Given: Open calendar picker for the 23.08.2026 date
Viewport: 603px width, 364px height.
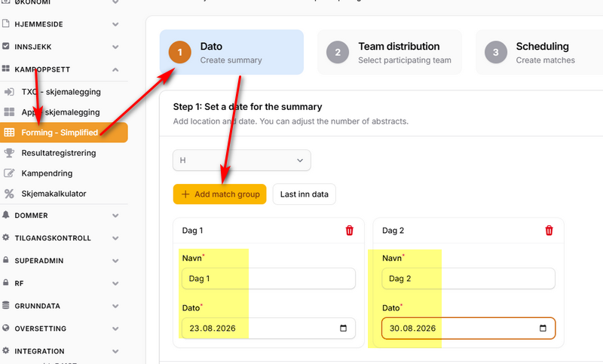Looking at the screenshot, I should [x=343, y=329].
